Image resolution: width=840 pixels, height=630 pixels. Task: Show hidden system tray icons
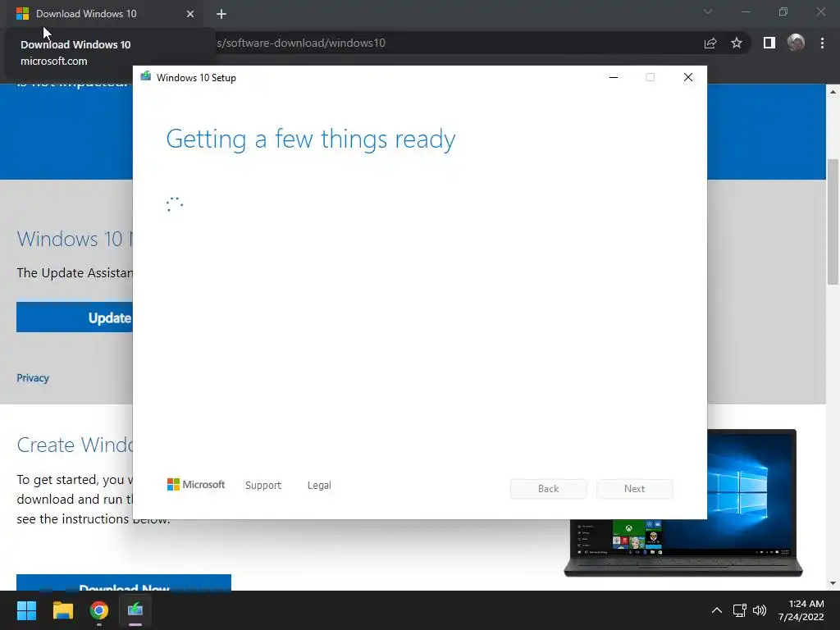[x=716, y=610]
